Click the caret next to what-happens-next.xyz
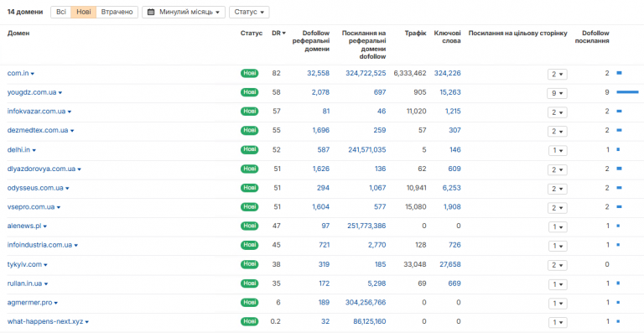Viewport: 644px width, 333px height. pos(87,322)
